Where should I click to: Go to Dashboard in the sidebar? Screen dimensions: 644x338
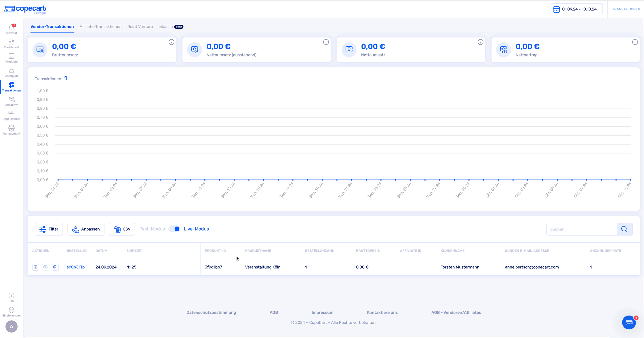coord(11,43)
